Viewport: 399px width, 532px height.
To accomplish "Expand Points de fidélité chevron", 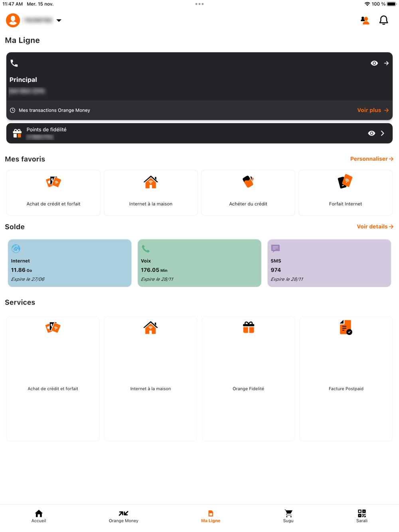I will click(383, 133).
